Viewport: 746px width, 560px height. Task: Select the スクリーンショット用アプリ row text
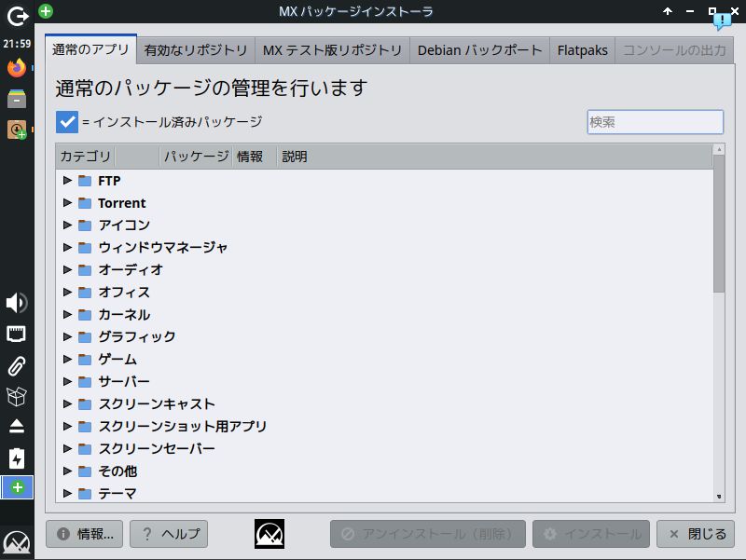[182, 426]
